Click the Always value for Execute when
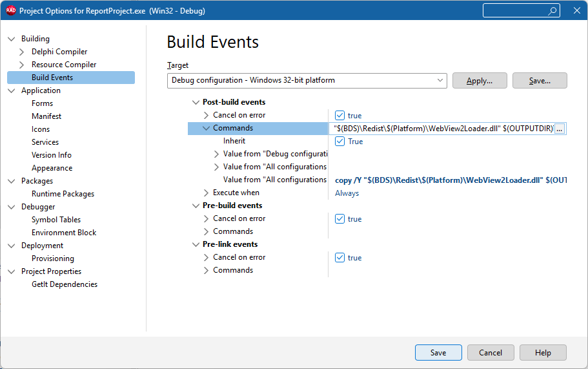The height and width of the screenshot is (369, 588). click(x=347, y=193)
